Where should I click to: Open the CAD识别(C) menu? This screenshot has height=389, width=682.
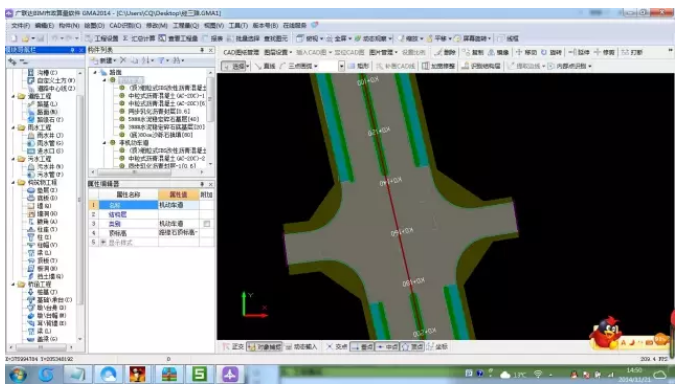pyautogui.click(x=125, y=26)
